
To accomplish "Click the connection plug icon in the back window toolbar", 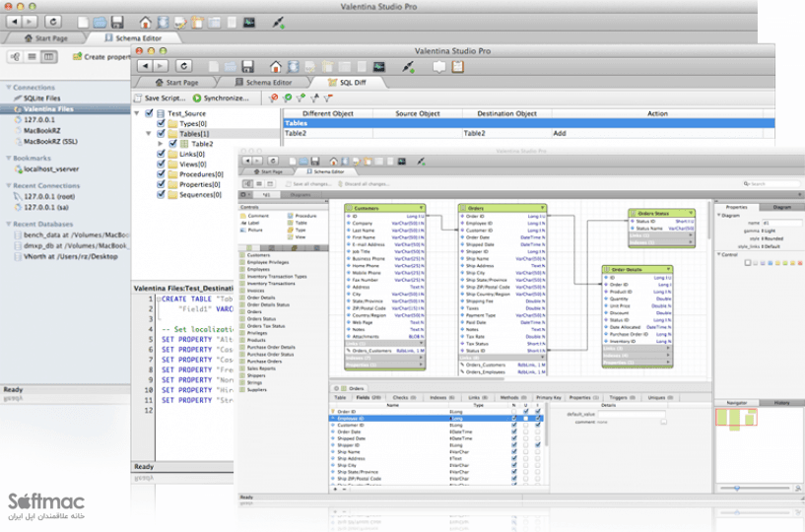I will (x=278, y=23).
